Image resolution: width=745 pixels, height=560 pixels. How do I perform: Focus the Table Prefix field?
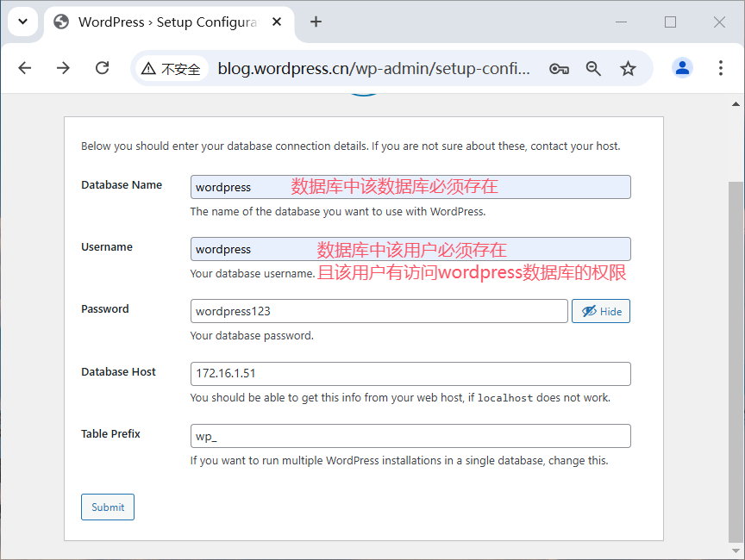pos(410,436)
